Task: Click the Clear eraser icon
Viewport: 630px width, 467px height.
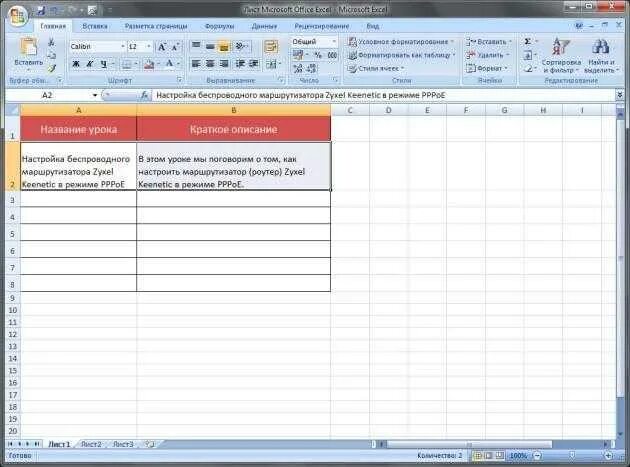Action: [x=528, y=68]
